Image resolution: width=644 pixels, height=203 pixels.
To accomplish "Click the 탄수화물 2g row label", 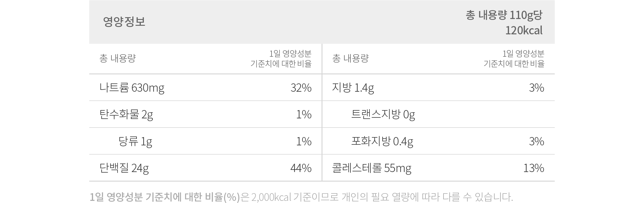I will [126, 115].
